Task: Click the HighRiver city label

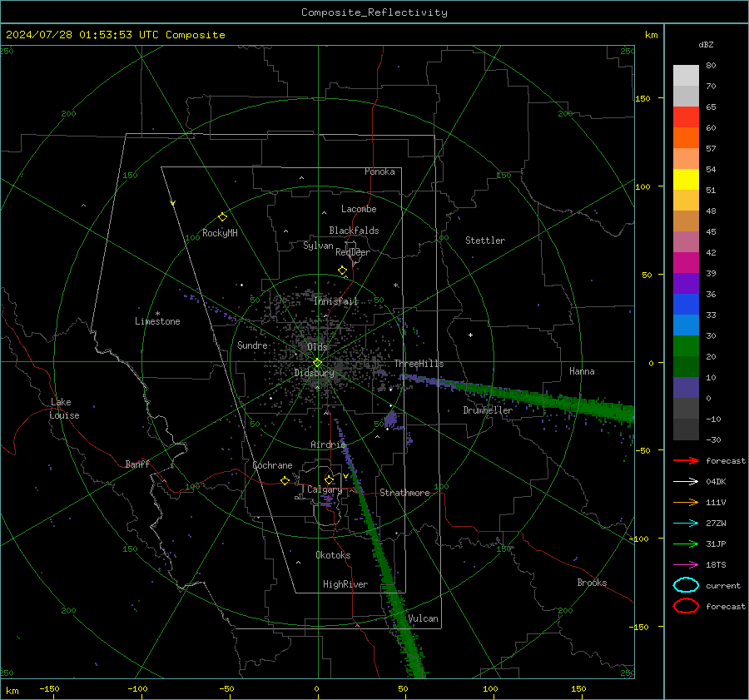Action: pyautogui.click(x=345, y=584)
